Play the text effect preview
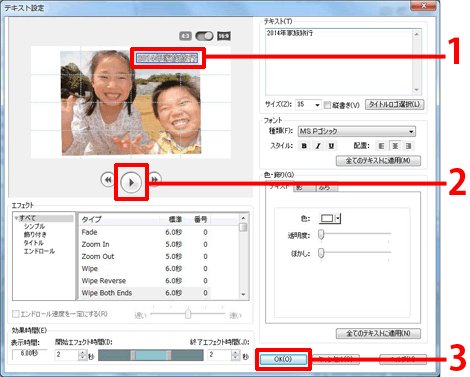The image size is (470, 377). 131,182
